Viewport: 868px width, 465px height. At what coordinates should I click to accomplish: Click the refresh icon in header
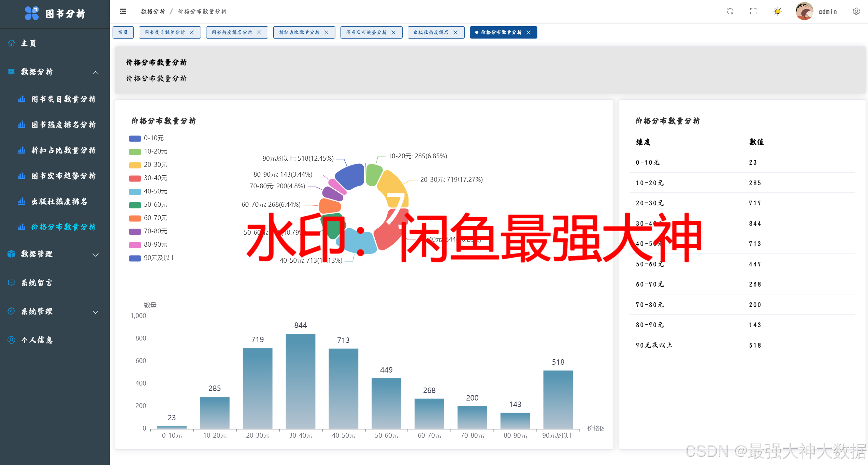pos(730,11)
